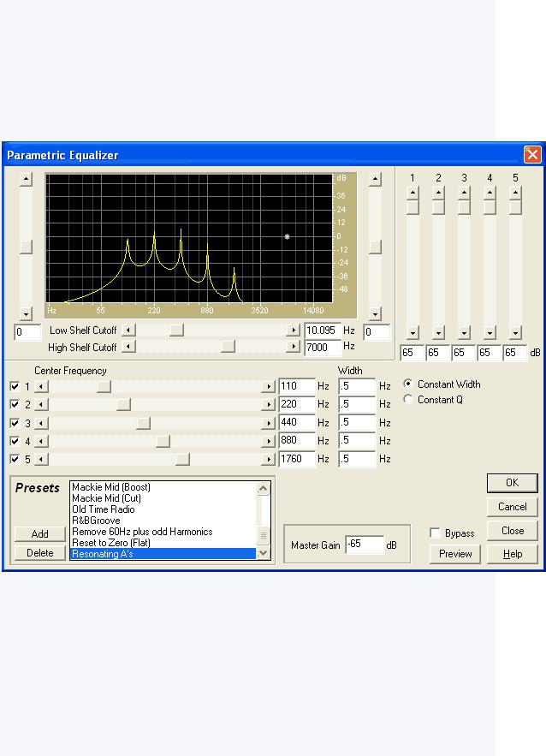
Task: Click band 4 center frequency left arrow
Action: pos(42,441)
